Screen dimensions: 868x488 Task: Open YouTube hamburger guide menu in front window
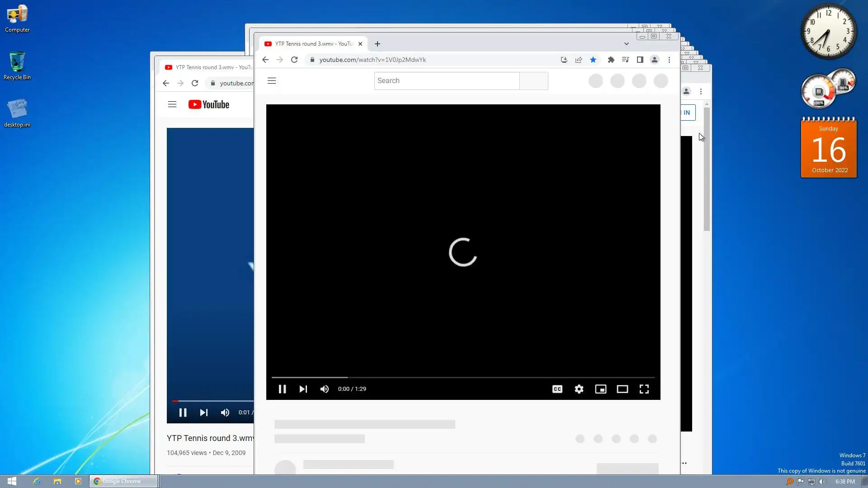tap(272, 81)
